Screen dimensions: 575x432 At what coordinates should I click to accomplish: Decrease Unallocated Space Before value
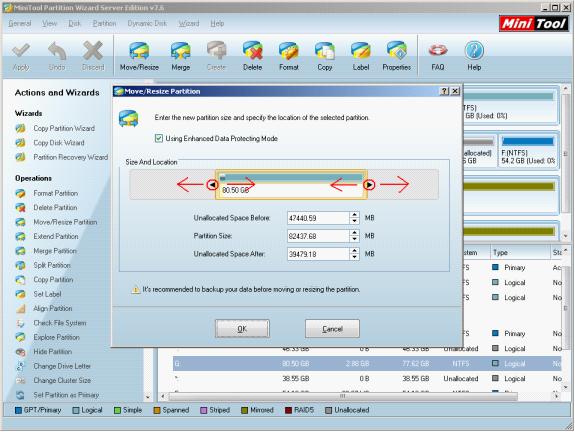[354, 221]
